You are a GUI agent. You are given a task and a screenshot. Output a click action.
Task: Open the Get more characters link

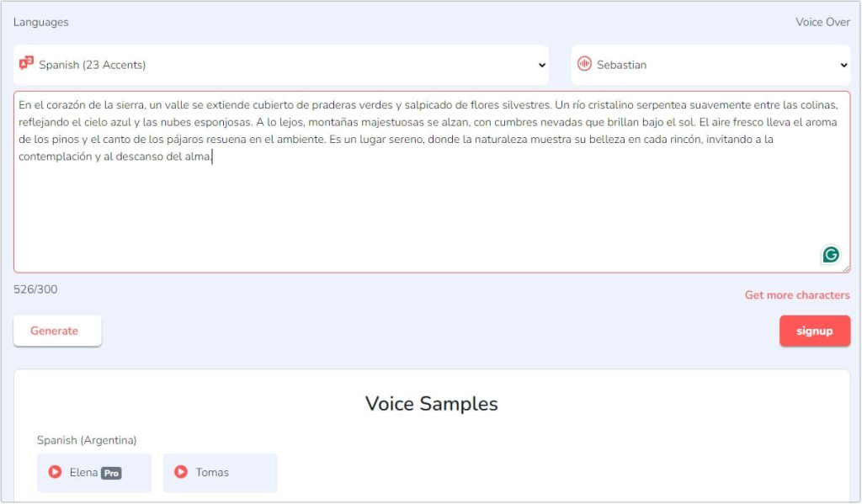796,295
